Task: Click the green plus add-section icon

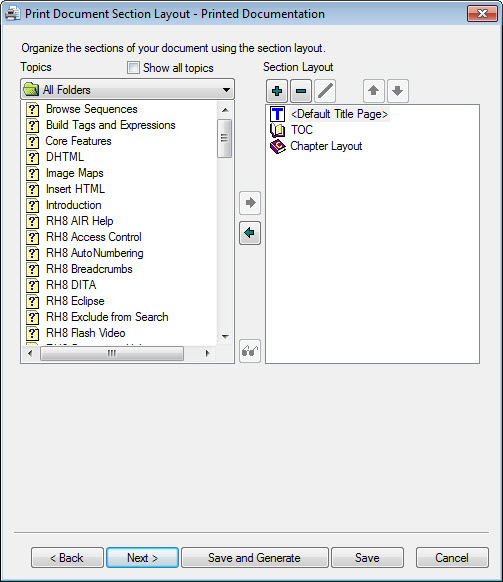Action: pyautogui.click(x=277, y=91)
